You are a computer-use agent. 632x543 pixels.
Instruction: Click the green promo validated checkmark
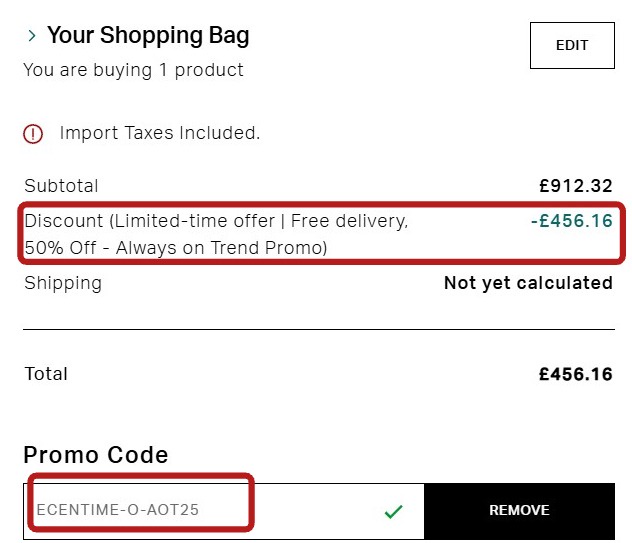[x=394, y=511]
